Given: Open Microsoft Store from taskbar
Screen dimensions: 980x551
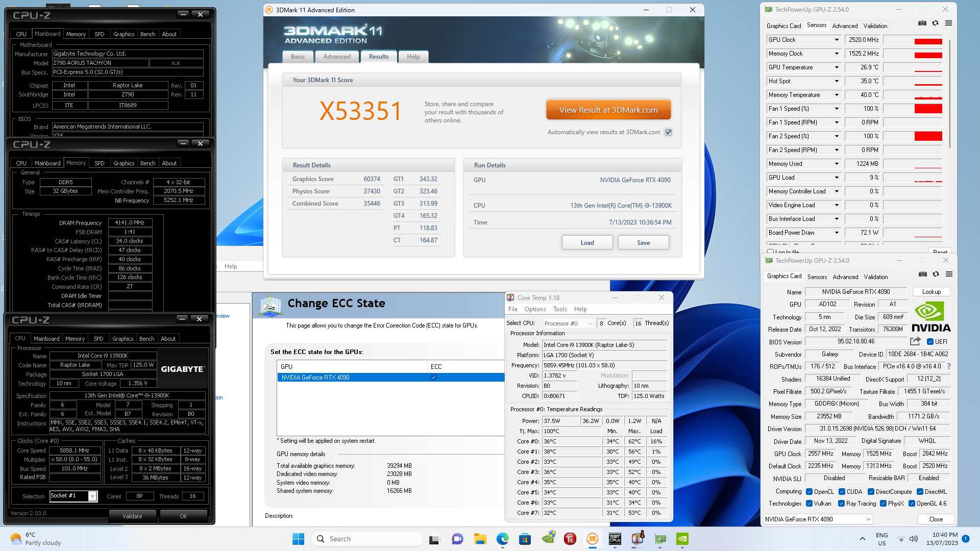Looking at the screenshot, I should pos(525,539).
